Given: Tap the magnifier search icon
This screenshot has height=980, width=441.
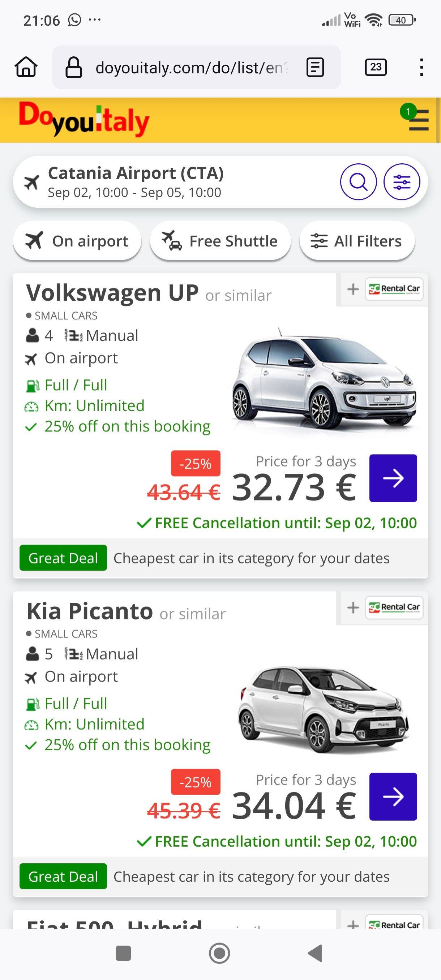Looking at the screenshot, I should click(x=358, y=182).
